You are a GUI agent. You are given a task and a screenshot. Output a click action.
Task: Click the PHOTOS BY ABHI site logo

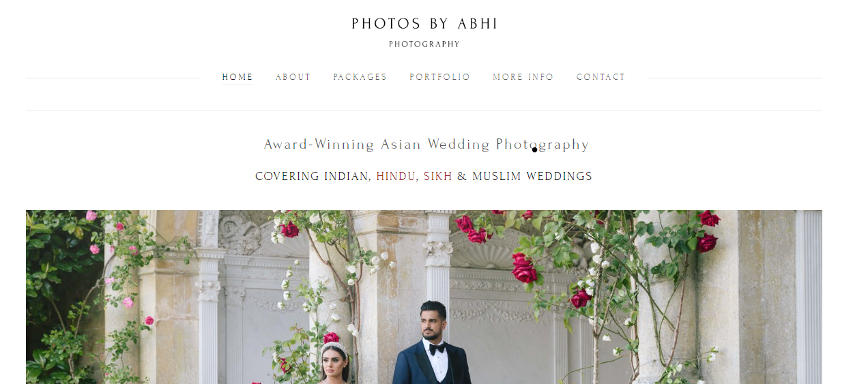coord(424,24)
